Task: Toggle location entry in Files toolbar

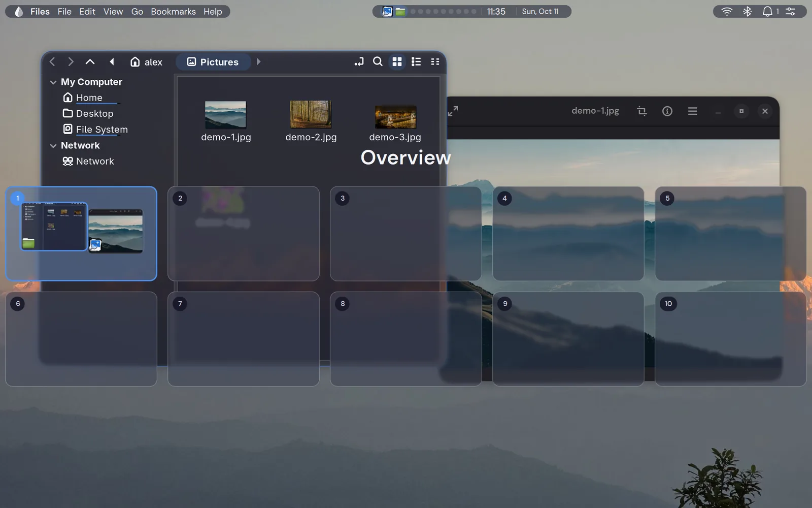Action: click(359, 62)
